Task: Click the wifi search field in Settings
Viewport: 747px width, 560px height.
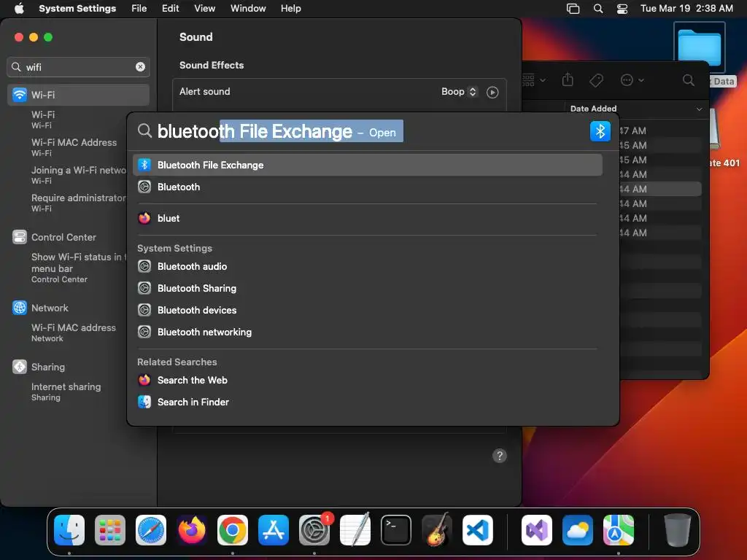Action: [79, 66]
